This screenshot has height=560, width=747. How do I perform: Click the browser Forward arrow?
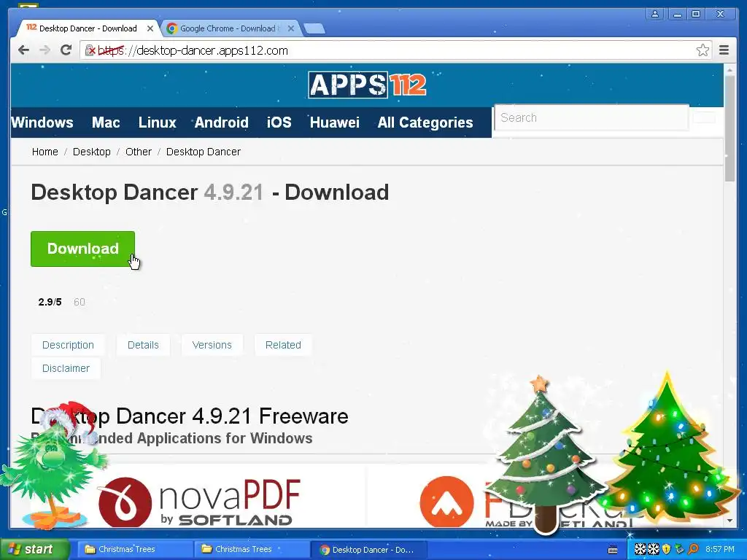(44, 50)
